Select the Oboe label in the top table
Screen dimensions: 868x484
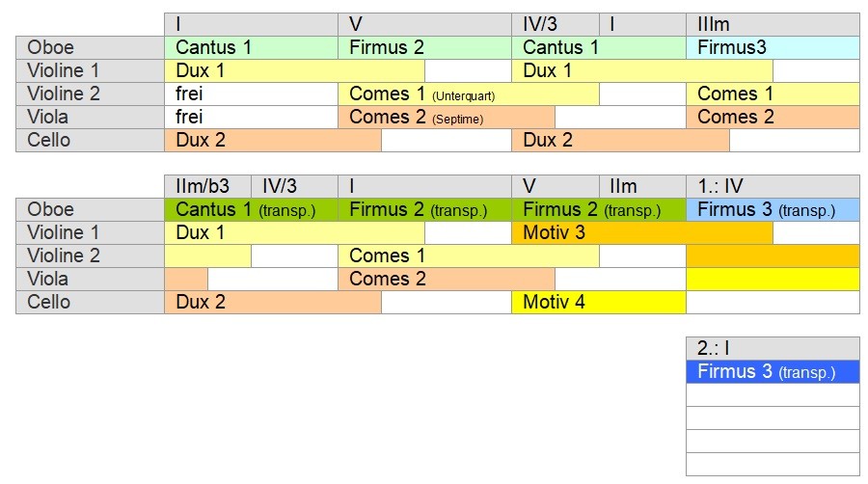(x=90, y=47)
